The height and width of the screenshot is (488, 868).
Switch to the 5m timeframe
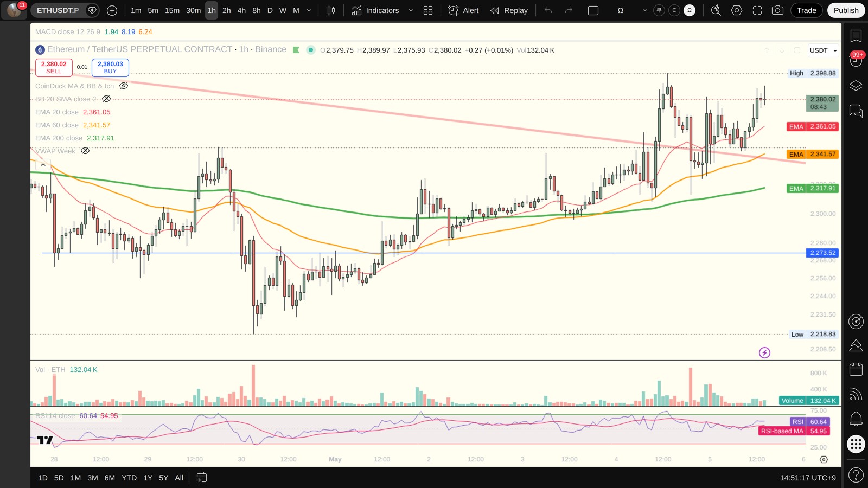[x=153, y=10]
